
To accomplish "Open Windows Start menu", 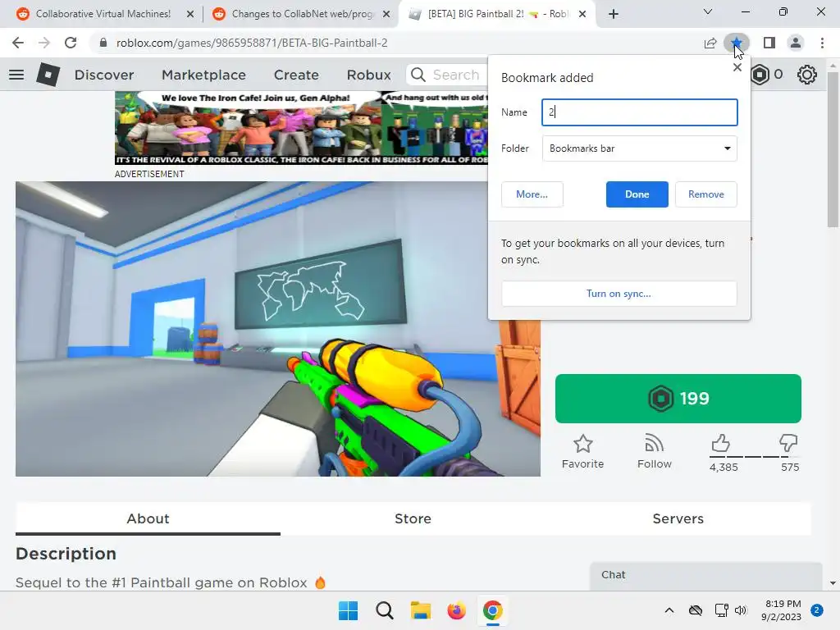I will [x=348, y=610].
